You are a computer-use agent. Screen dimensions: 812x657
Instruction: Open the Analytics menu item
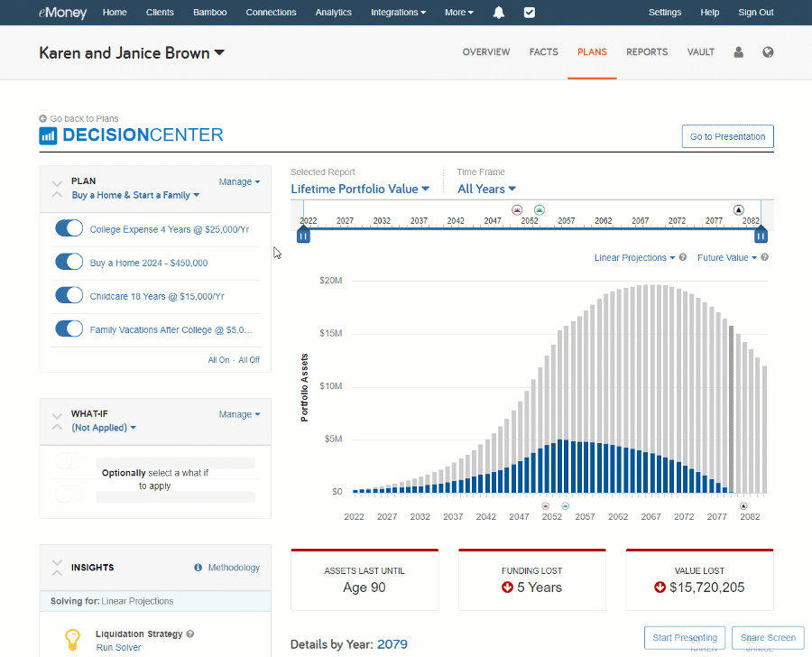click(334, 13)
